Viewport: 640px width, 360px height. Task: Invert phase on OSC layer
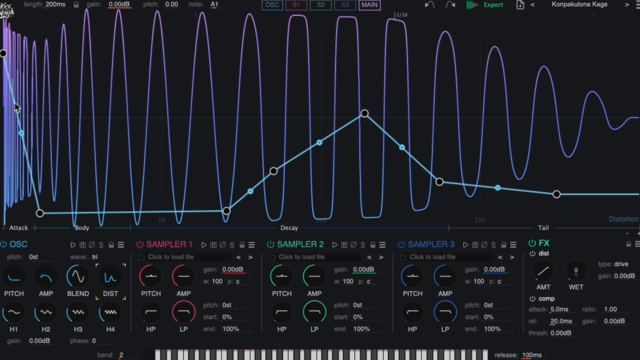(92, 245)
